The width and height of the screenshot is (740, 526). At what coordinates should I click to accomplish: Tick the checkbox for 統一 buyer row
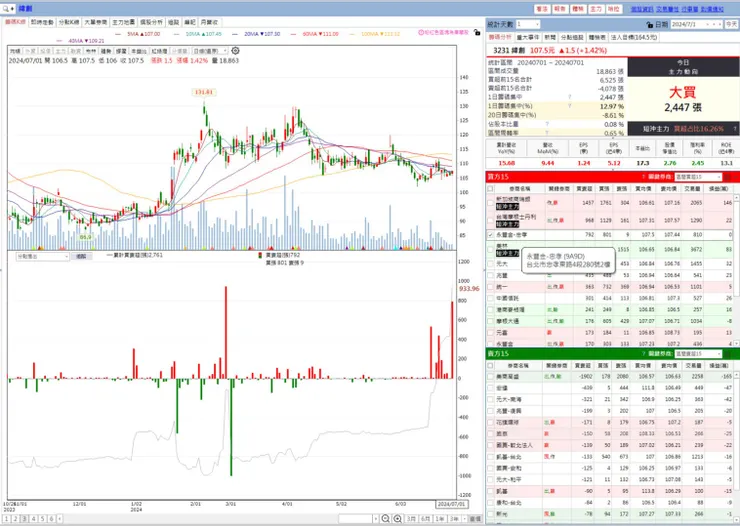click(490, 287)
